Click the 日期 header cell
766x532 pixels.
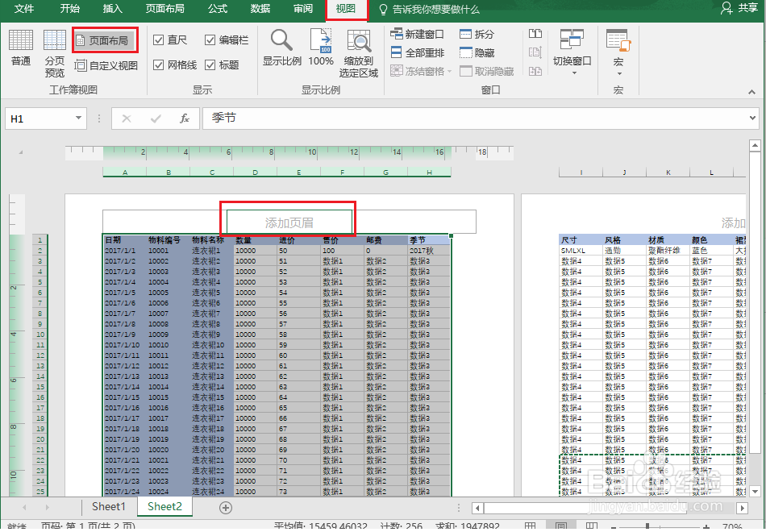[x=124, y=240]
